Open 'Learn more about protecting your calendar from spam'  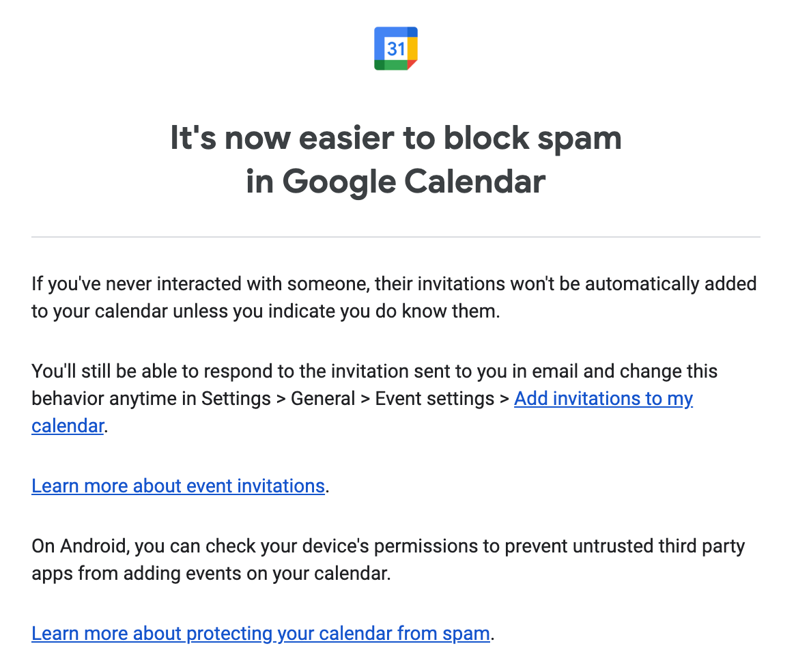pyautogui.click(x=260, y=633)
